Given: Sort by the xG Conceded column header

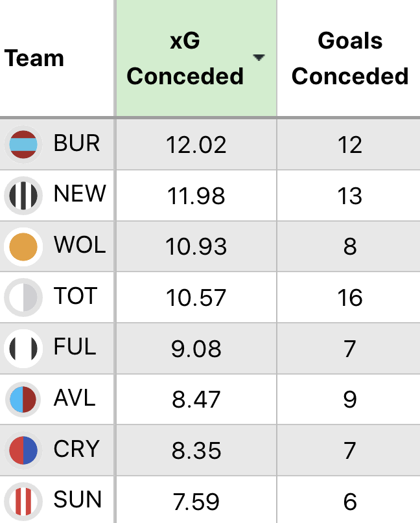Looking at the screenshot, I should pos(185,58).
